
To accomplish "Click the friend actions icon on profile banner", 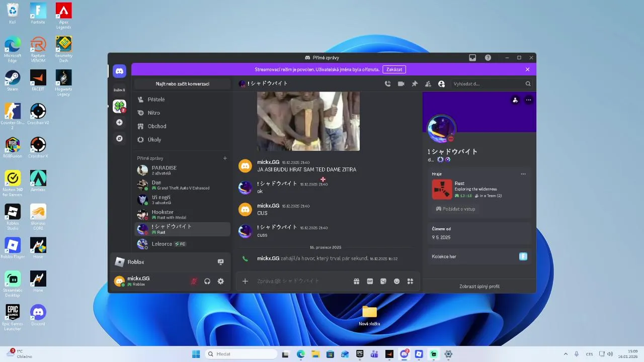I will click(515, 100).
